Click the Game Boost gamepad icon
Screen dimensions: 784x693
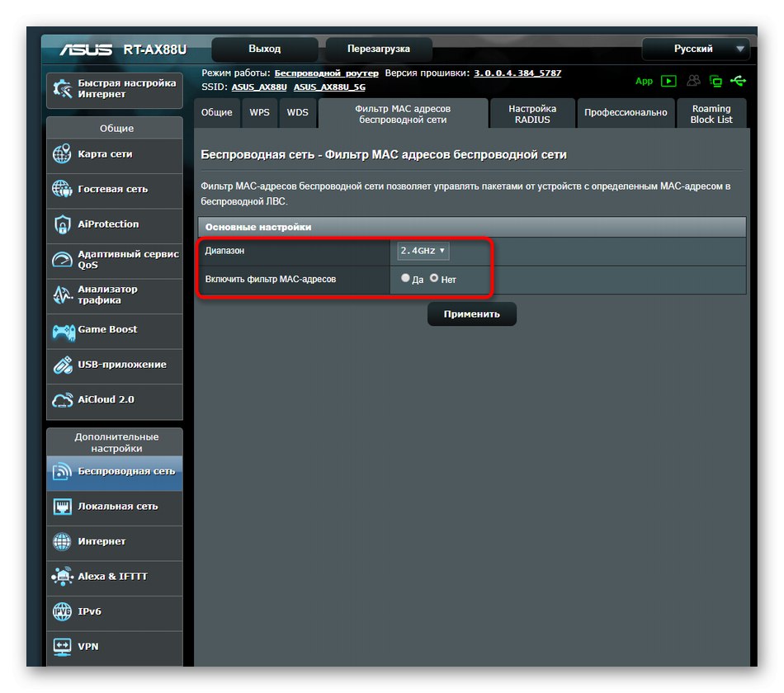(x=64, y=332)
